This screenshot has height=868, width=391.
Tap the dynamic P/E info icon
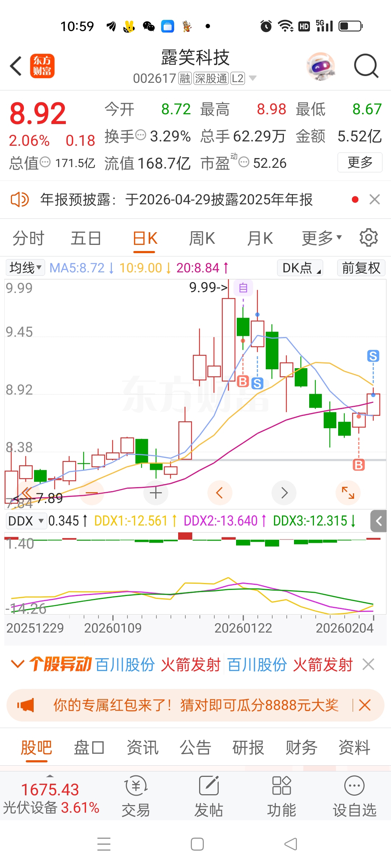(244, 162)
